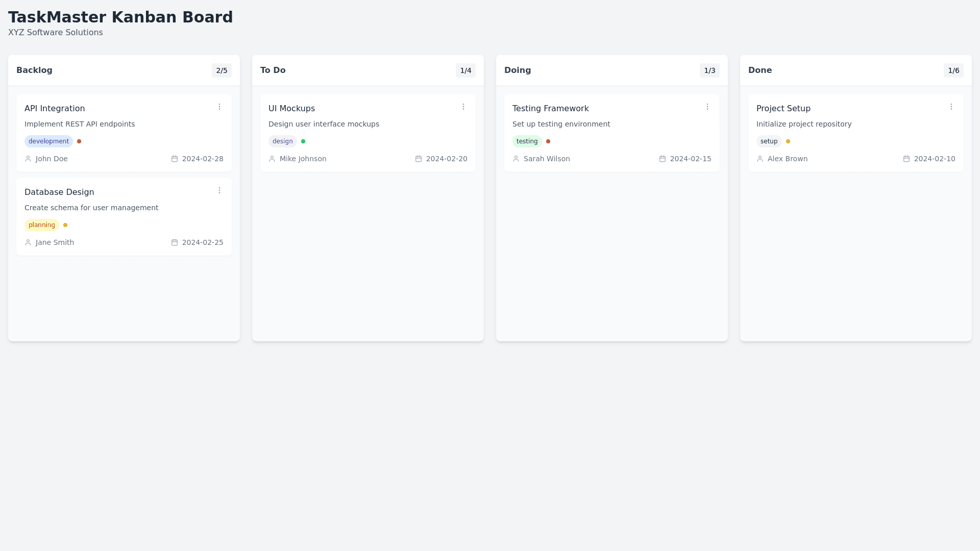
Task: Click calendar icon on API Integration card
Action: pyautogui.click(x=175, y=159)
